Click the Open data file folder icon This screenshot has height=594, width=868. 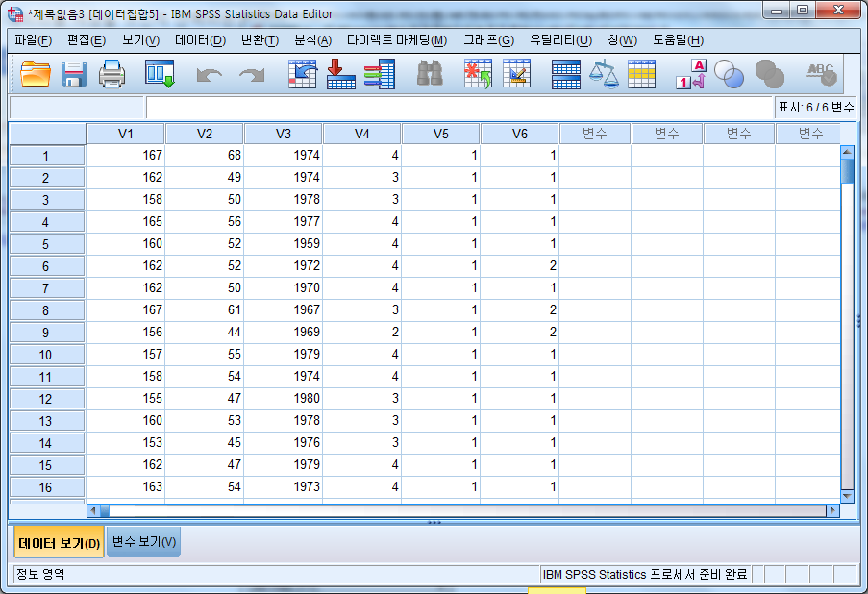click(36, 74)
